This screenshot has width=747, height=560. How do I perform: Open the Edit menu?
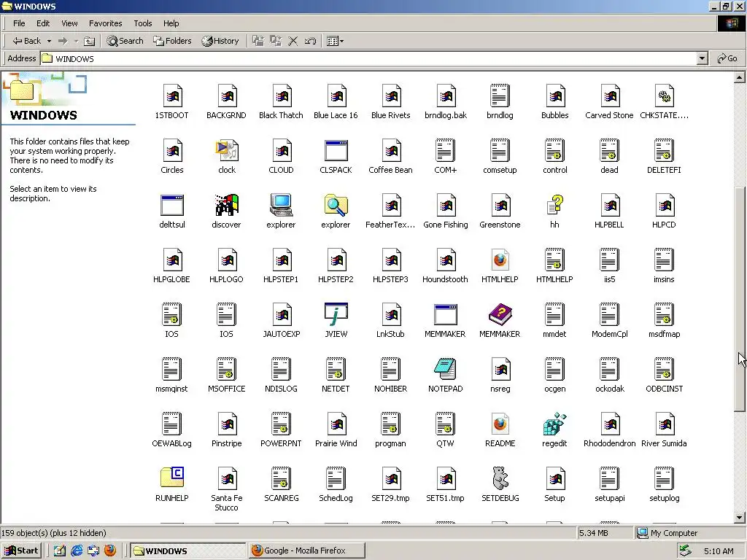point(43,23)
